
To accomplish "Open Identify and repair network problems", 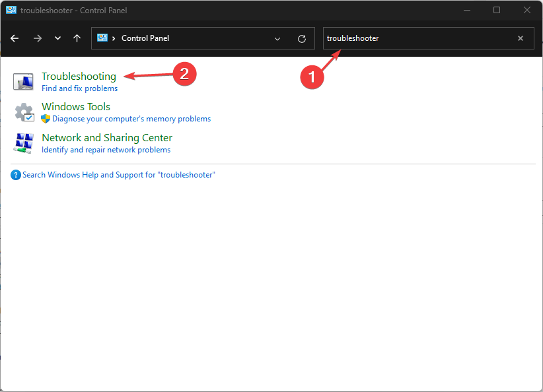I will tap(106, 150).
